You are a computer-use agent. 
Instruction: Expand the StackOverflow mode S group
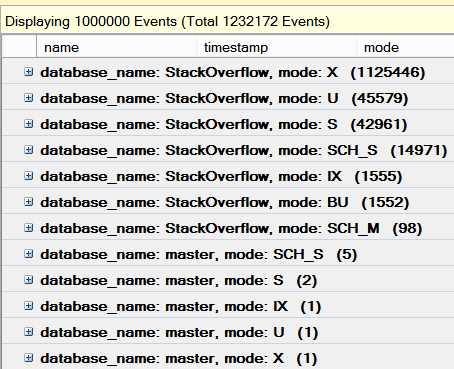click(29, 124)
